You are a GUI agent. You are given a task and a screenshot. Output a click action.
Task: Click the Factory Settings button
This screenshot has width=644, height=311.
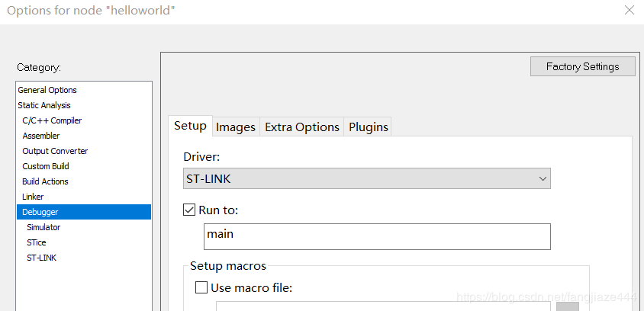(583, 66)
